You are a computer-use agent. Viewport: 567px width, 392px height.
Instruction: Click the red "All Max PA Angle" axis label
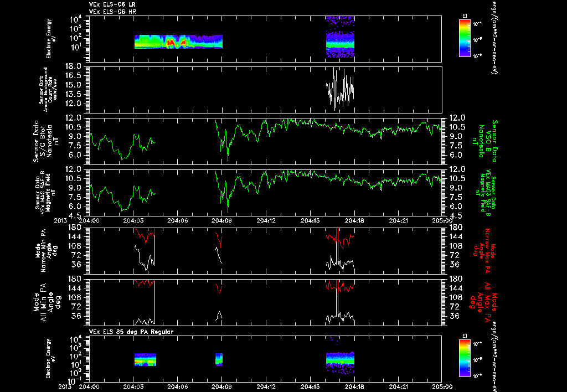coord(484,302)
